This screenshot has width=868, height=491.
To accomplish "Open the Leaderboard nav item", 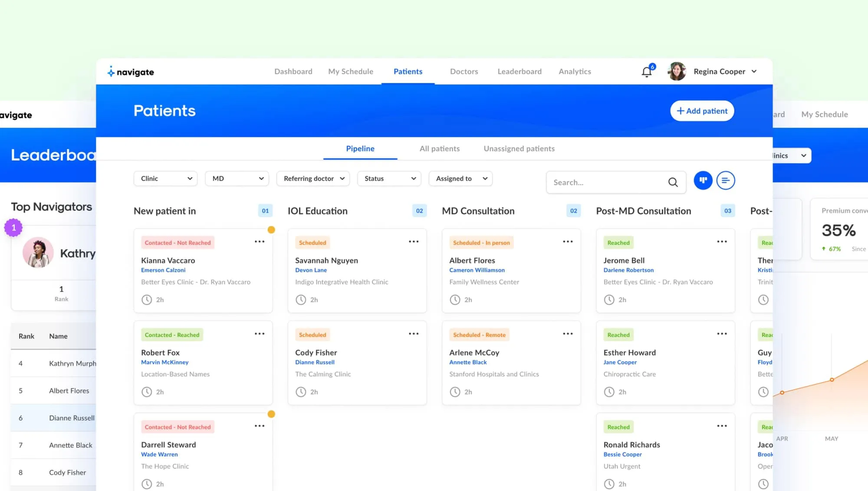I will [519, 72].
